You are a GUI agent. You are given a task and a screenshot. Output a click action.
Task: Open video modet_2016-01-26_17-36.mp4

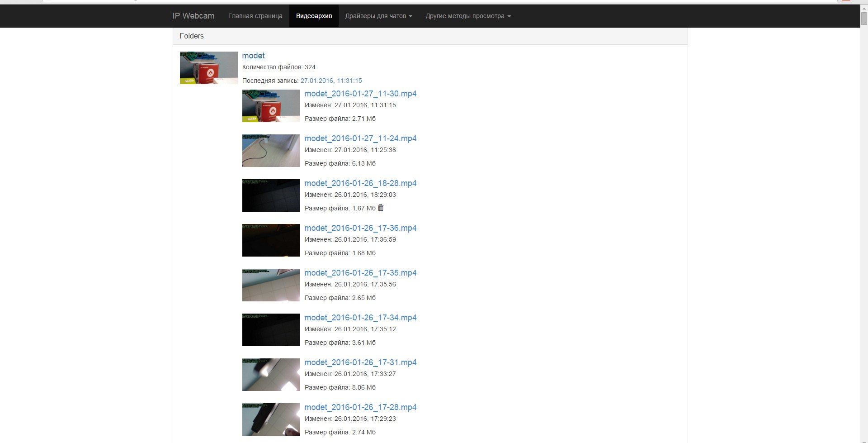pos(360,228)
